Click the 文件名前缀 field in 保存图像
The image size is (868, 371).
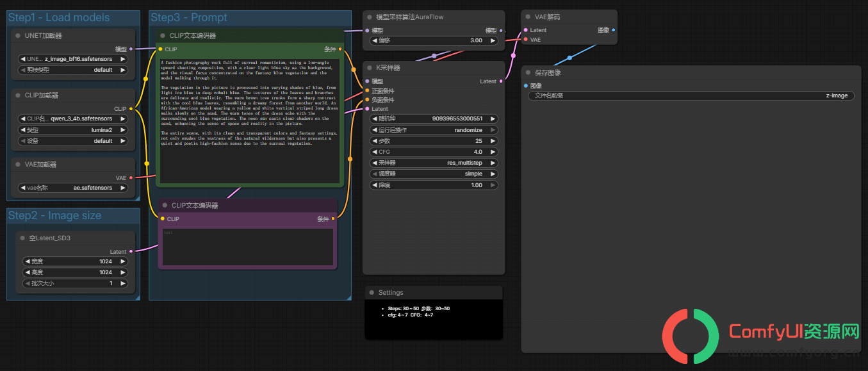point(691,95)
